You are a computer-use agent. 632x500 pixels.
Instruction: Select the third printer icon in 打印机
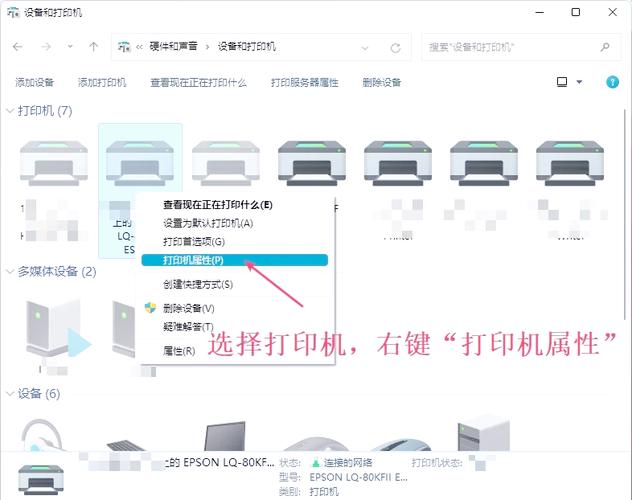[x=226, y=163]
